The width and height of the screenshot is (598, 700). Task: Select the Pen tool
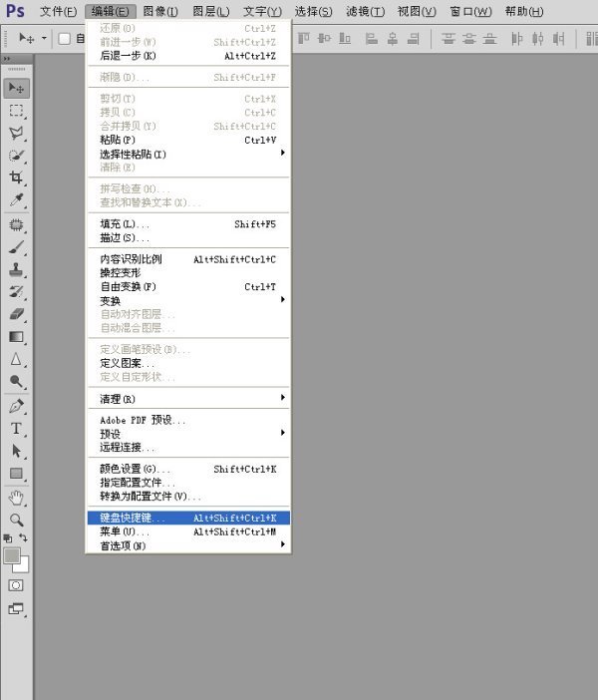coord(17,406)
